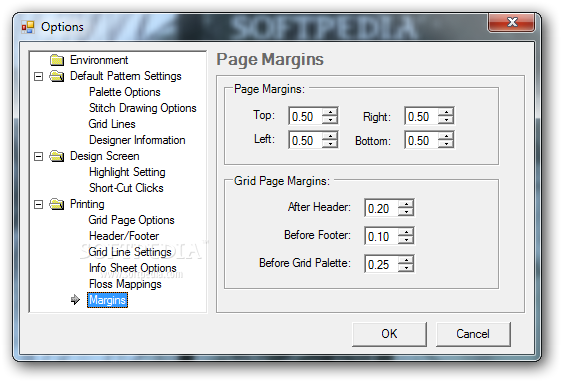This screenshot has height=382, width=562.
Task: Select Default Pattern Settings label
Action: tap(126, 76)
